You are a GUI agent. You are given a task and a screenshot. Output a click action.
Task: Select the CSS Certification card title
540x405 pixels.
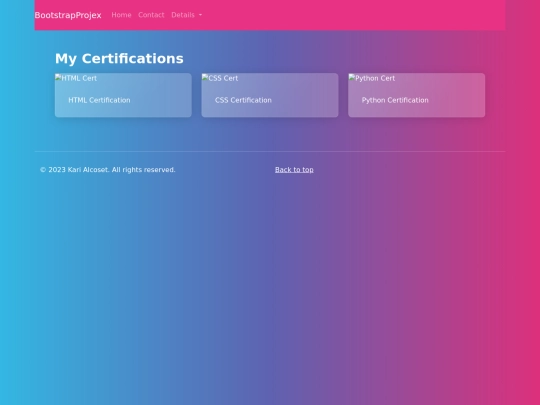[x=243, y=100]
